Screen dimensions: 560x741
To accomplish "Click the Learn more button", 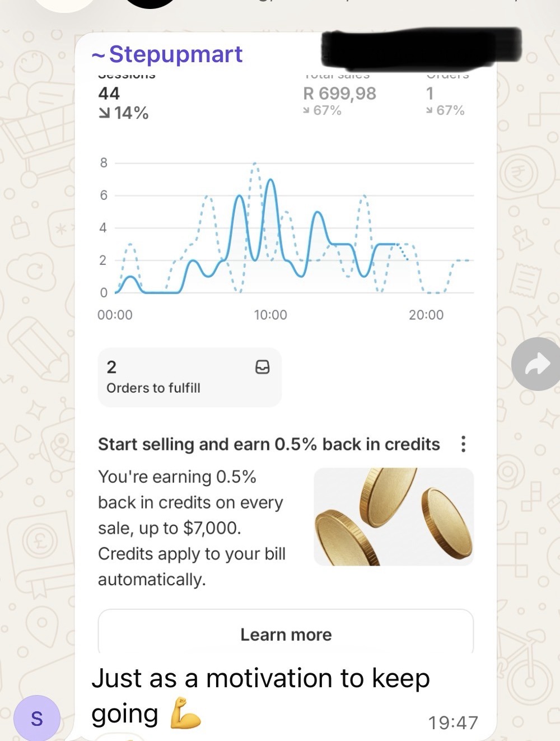I will (286, 633).
